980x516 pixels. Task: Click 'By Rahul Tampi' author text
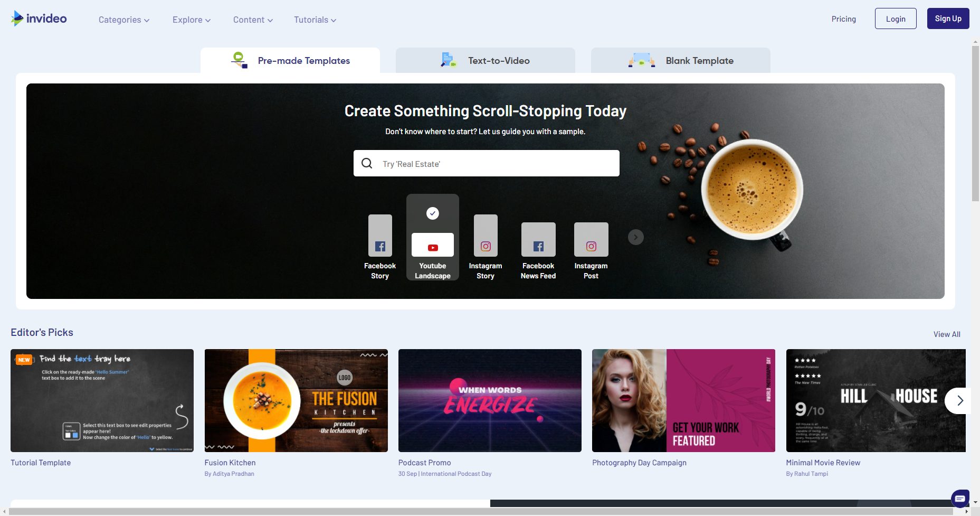(x=807, y=474)
